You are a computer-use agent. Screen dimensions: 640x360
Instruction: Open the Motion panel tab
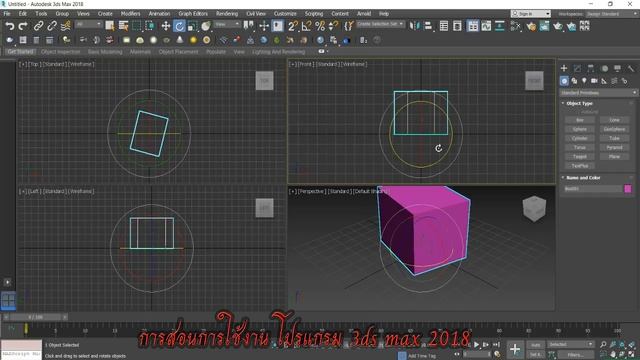tap(604, 68)
